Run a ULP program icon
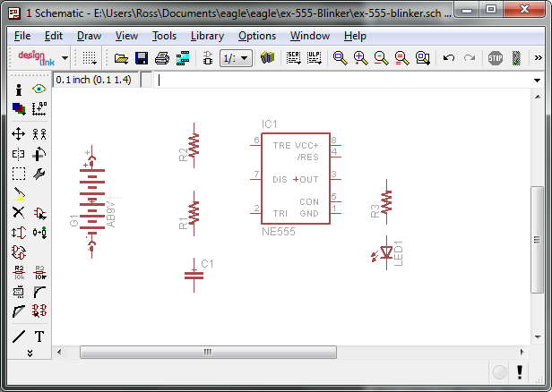Screen dimensions: 552x392 point(314,58)
